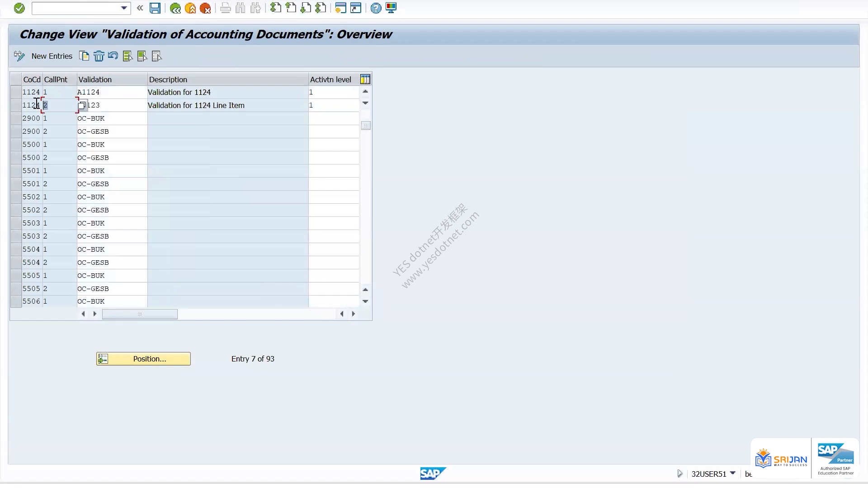
Task: Click inside the transaction command field
Action: click(x=76, y=8)
